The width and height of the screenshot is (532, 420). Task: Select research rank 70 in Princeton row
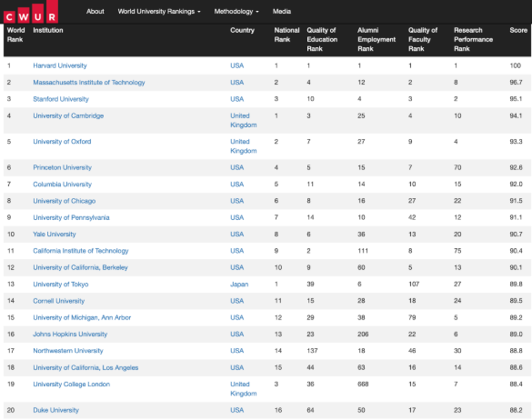click(x=457, y=167)
